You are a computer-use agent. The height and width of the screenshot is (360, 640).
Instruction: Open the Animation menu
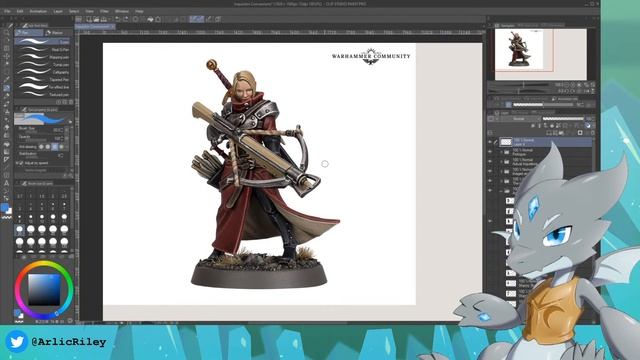(x=38, y=11)
